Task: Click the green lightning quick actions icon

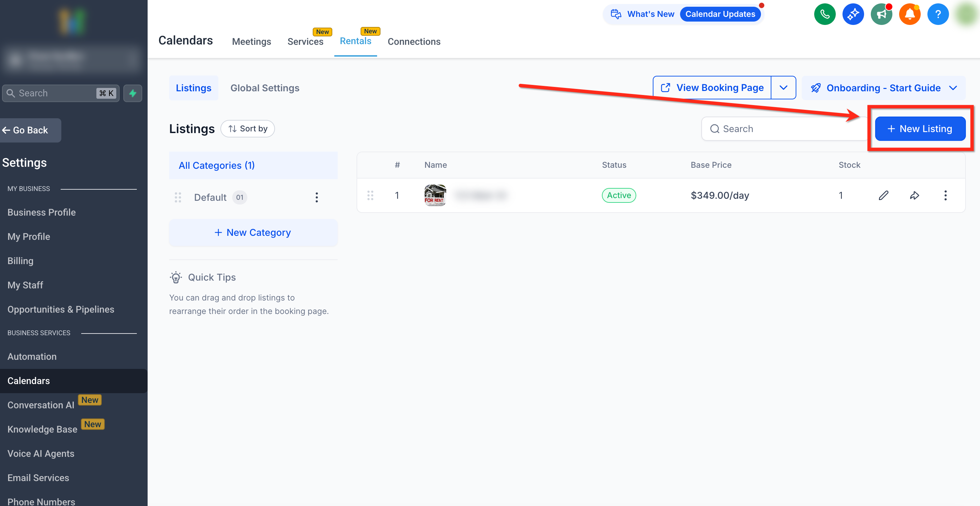Action: [133, 93]
